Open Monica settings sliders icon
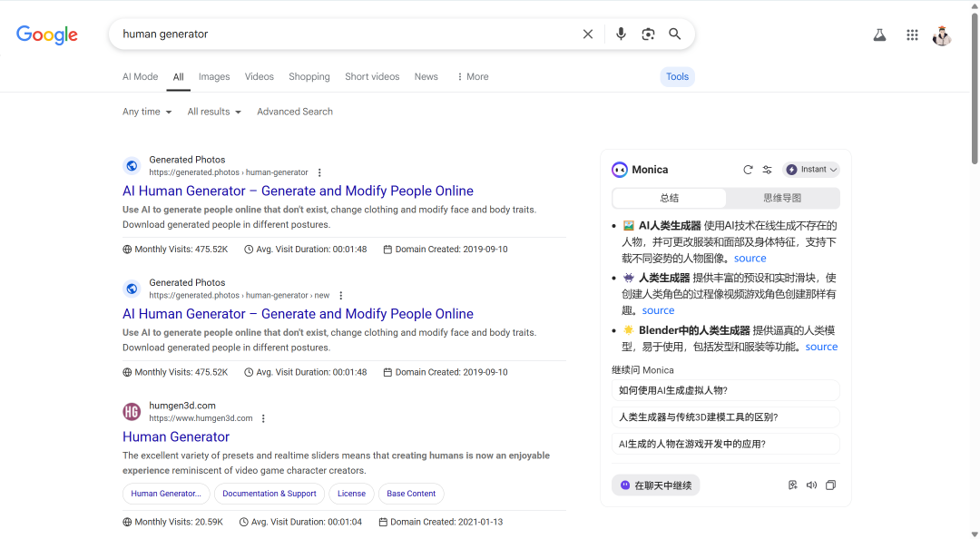980x539 pixels. (768, 170)
